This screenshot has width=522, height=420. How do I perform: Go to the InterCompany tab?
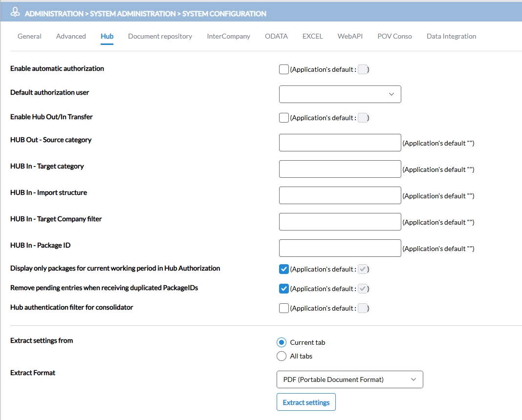coord(228,36)
